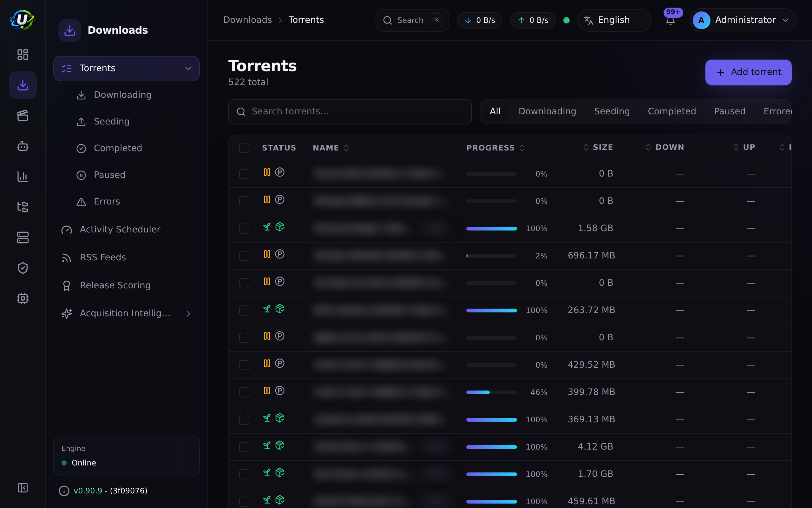Image resolution: width=812 pixels, height=508 pixels.
Task: Toggle the select-all checkbox in table header
Action: 244,148
